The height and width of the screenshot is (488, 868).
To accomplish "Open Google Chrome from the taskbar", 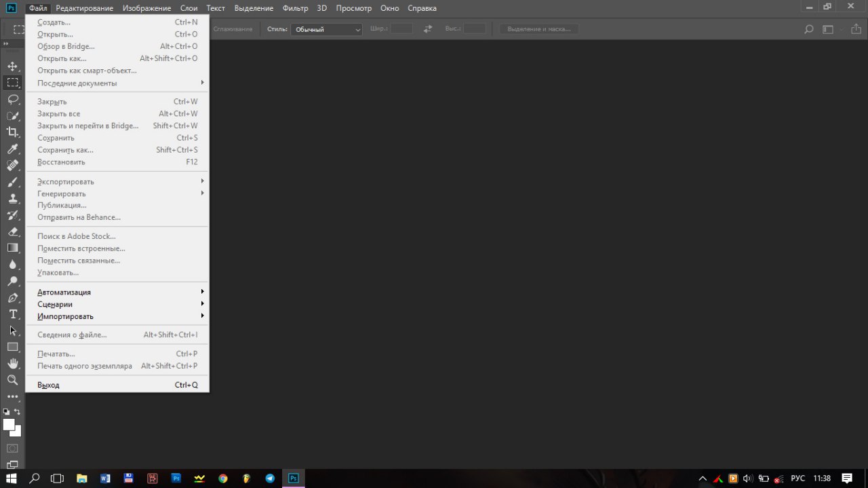I will point(222,478).
